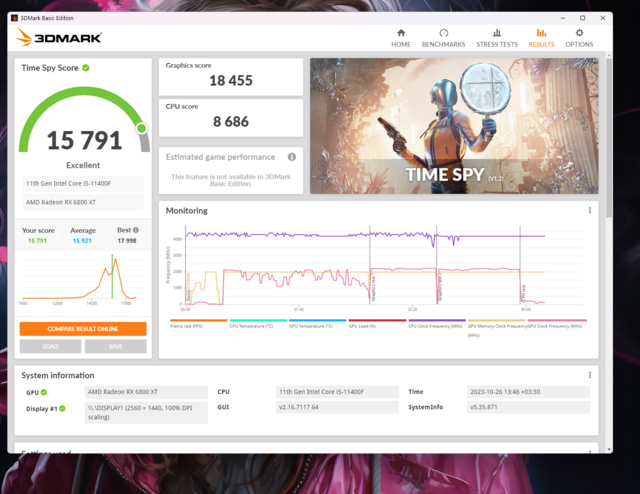Toggle the Frame rate (FPS) legend item
This screenshot has width=640, height=494.
tap(184, 325)
